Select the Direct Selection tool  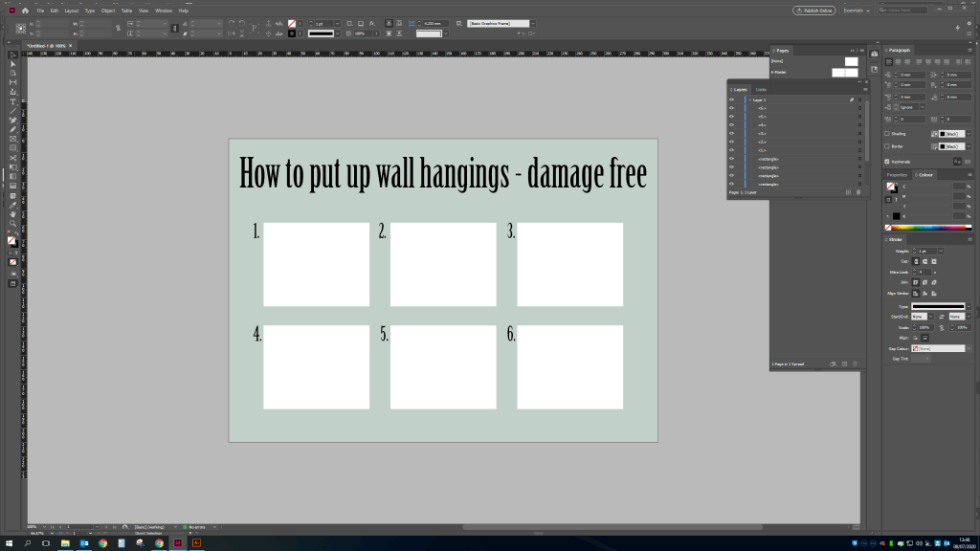(12, 63)
